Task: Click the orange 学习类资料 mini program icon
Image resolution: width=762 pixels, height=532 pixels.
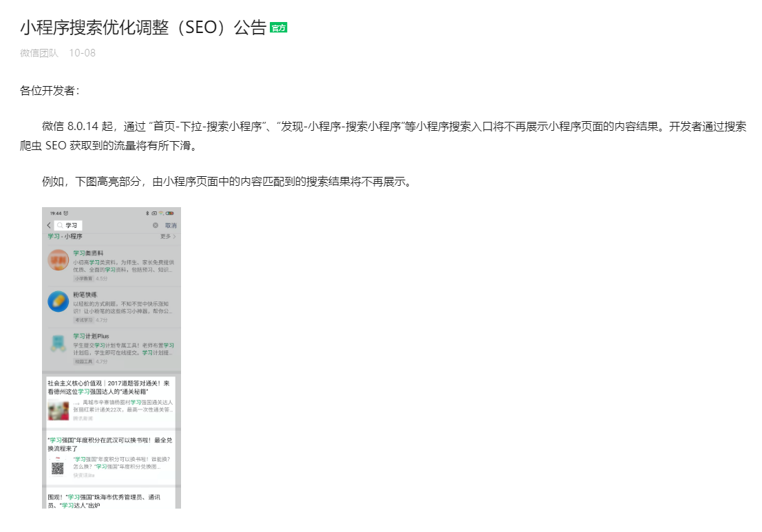Action: [x=59, y=260]
